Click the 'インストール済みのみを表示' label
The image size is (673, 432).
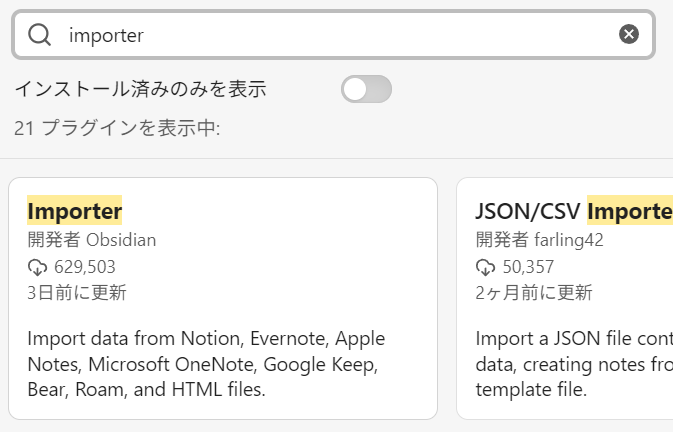point(140,89)
